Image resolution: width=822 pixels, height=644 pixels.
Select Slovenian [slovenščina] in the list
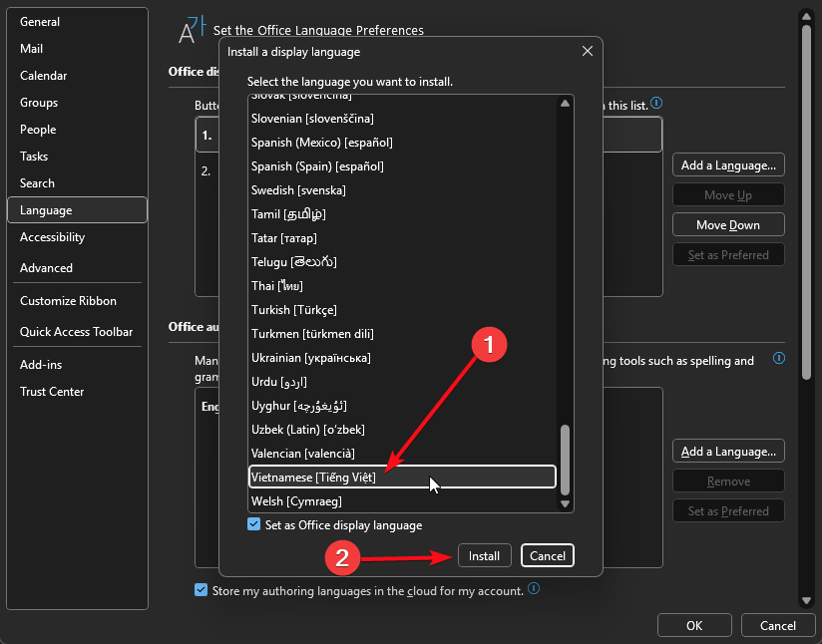[402, 119]
